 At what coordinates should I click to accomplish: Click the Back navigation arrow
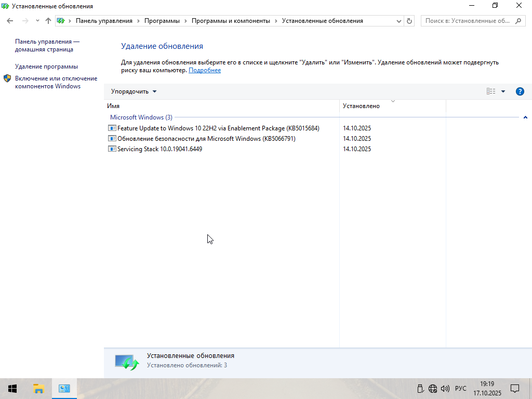click(x=10, y=21)
